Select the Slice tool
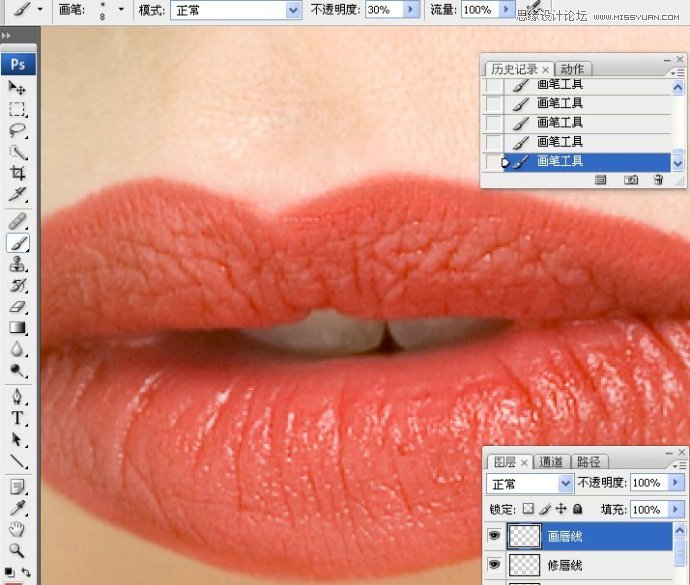 (x=17, y=194)
